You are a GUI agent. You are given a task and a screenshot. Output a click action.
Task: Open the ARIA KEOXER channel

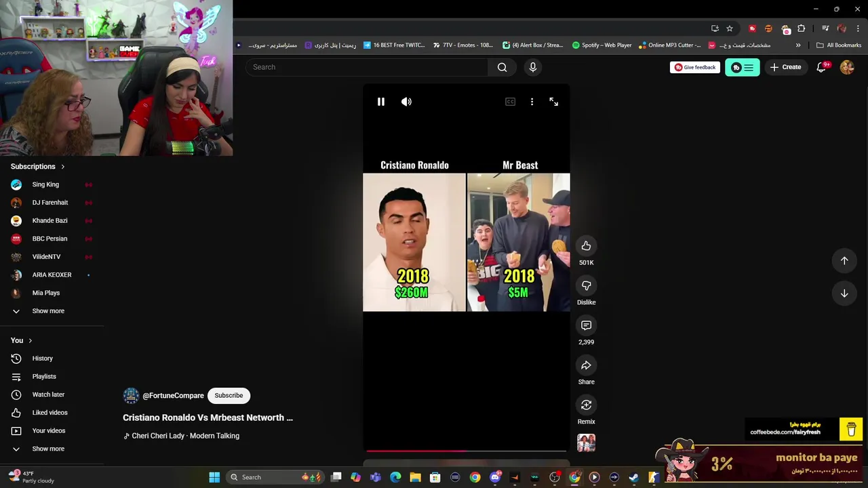pos(52,274)
